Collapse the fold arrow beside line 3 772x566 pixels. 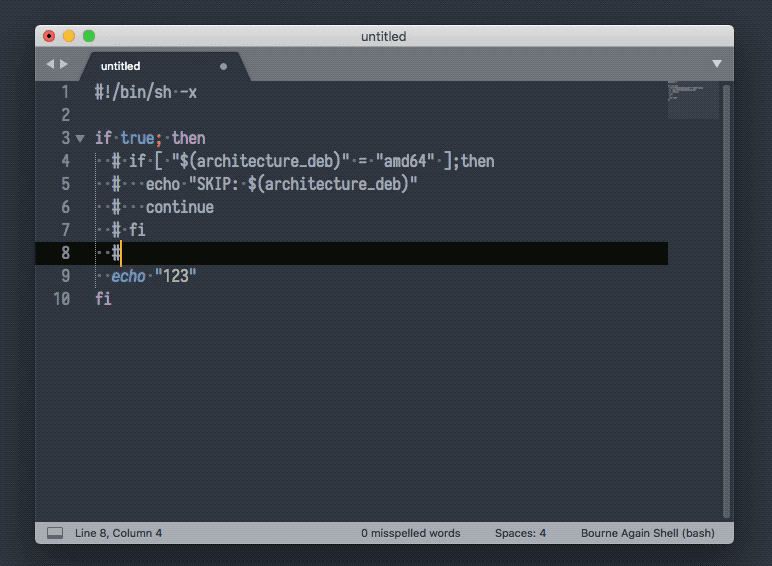[x=80, y=138]
